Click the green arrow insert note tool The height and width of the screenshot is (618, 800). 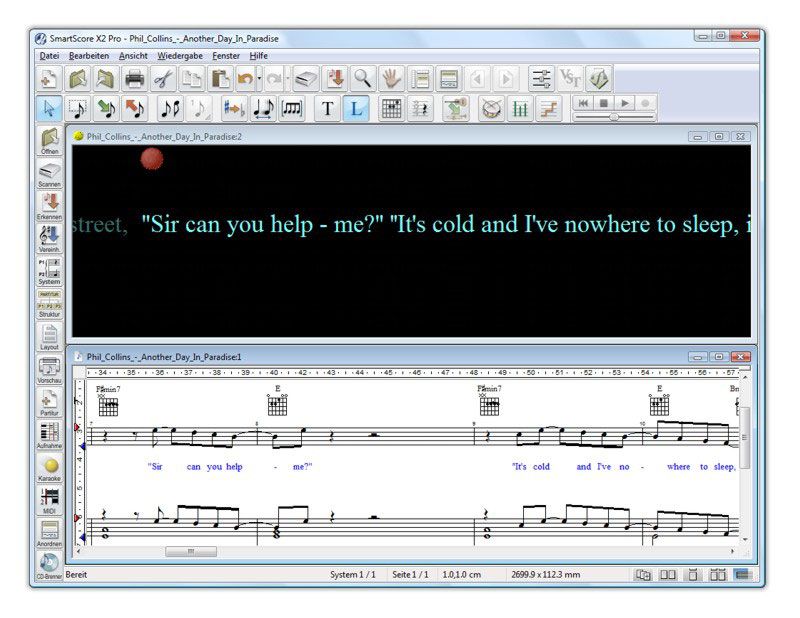[107, 108]
